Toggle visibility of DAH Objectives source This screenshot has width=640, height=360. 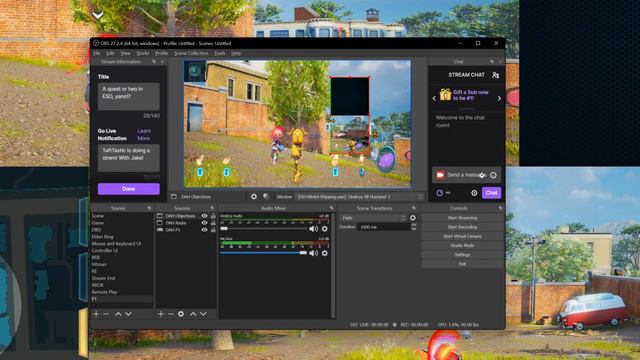click(x=204, y=216)
